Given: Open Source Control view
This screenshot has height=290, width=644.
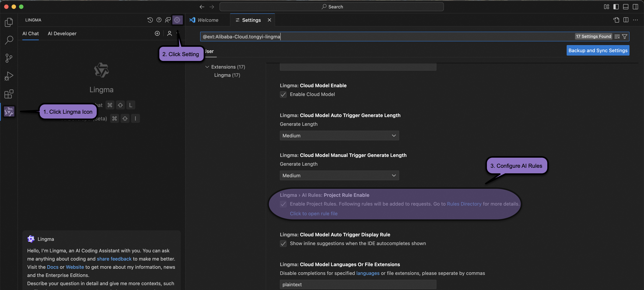Looking at the screenshot, I should tap(9, 58).
